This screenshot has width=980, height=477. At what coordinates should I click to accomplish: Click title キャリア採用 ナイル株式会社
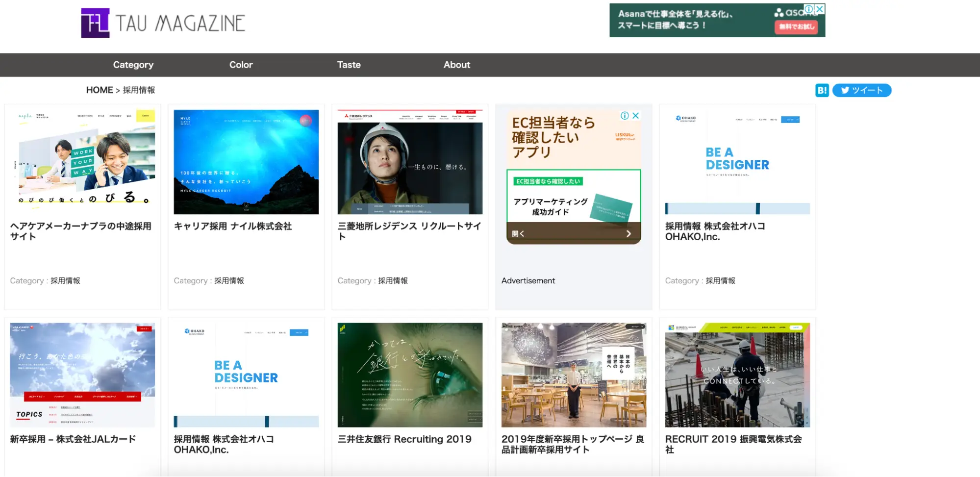coord(233,226)
